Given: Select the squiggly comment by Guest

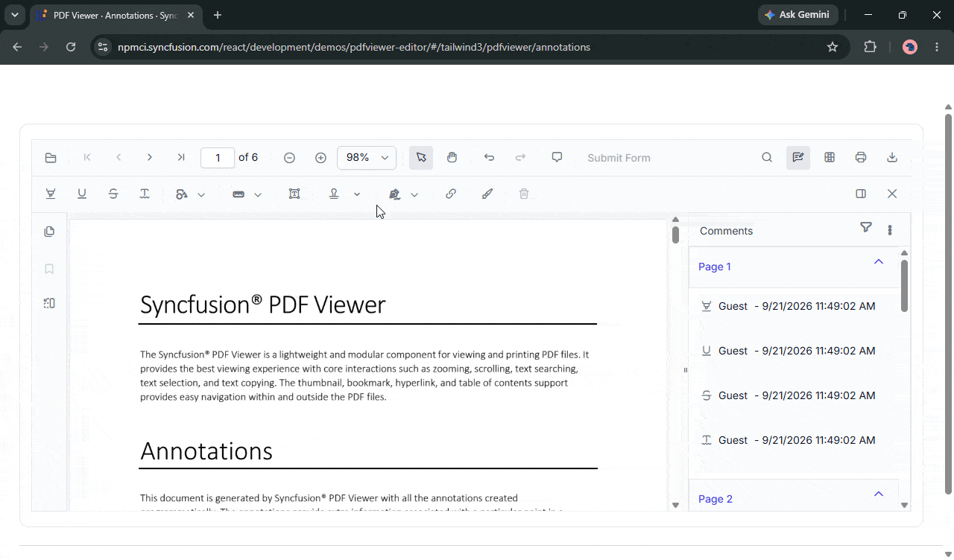Looking at the screenshot, I should [x=794, y=440].
